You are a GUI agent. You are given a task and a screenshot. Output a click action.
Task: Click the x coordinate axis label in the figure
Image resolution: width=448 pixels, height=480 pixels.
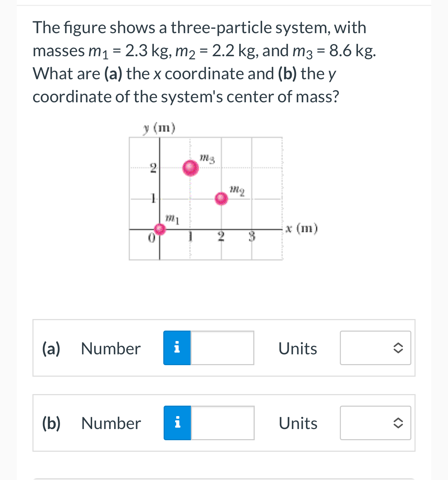[x=301, y=229]
